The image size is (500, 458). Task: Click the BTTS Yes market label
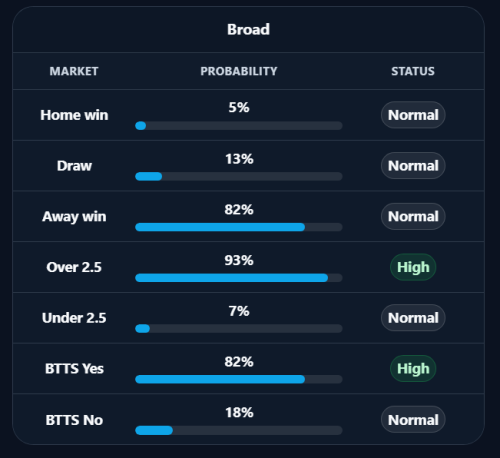(x=74, y=369)
